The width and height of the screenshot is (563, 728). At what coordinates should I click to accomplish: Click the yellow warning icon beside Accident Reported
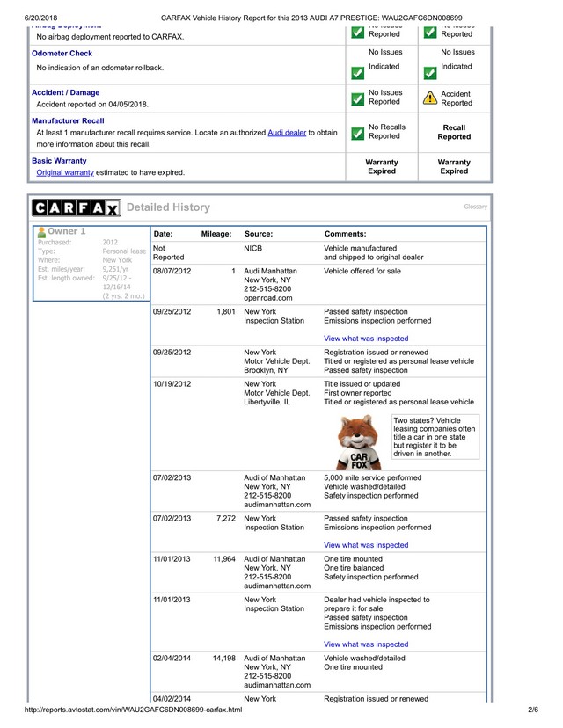tap(430, 98)
